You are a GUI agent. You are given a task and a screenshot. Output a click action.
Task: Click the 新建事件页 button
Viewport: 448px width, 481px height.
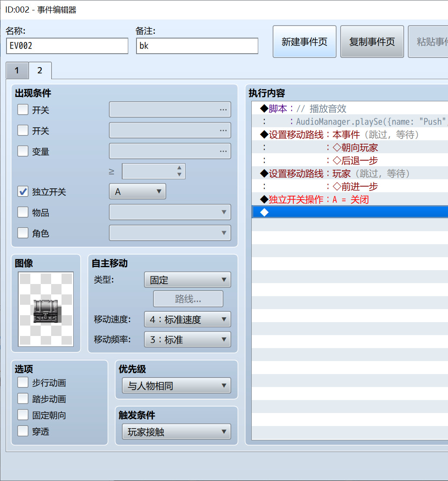[x=305, y=42]
